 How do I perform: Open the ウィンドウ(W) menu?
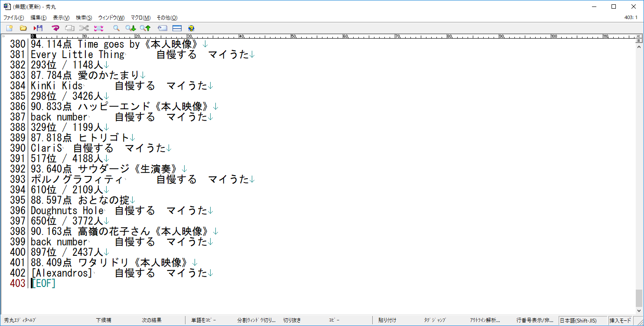(x=111, y=18)
